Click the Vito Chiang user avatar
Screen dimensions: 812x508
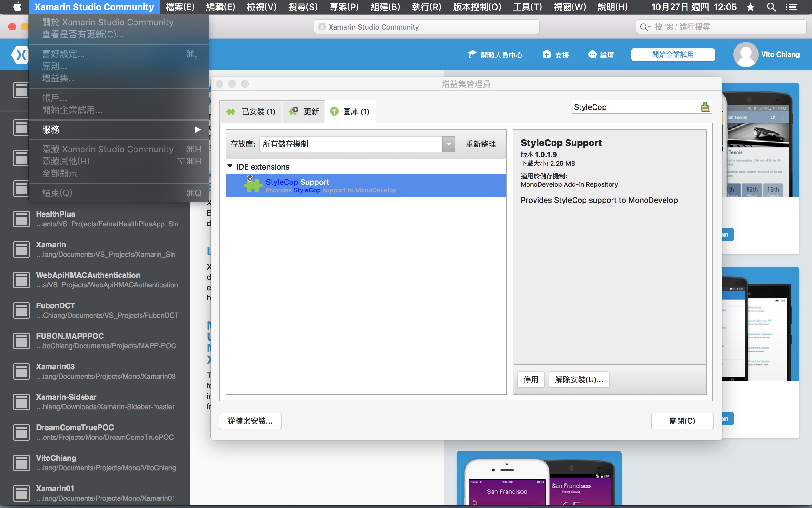746,54
